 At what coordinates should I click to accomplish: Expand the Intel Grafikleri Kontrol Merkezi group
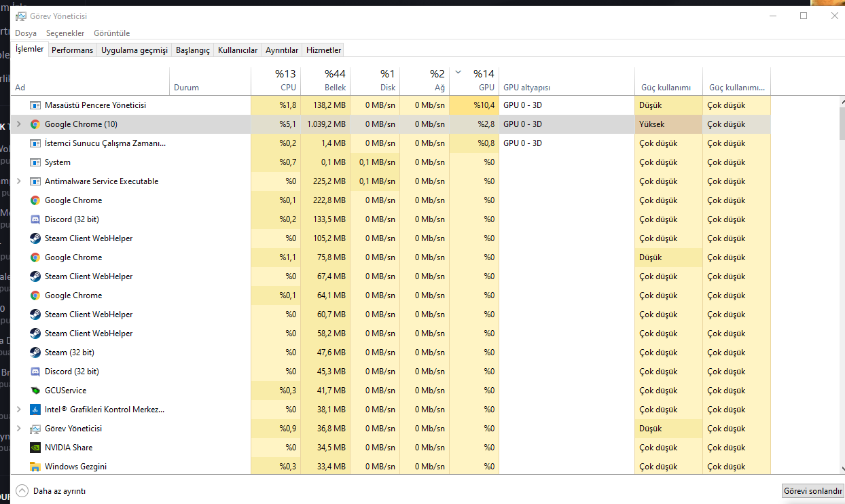click(18, 410)
